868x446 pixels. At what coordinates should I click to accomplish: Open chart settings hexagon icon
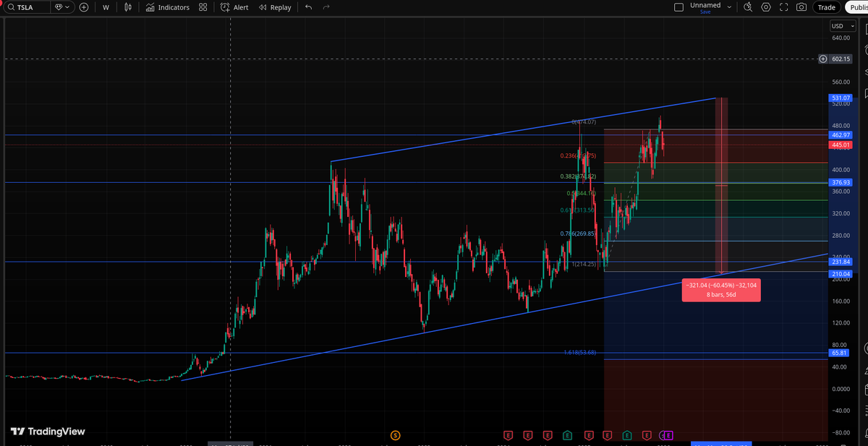pyautogui.click(x=765, y=7)
